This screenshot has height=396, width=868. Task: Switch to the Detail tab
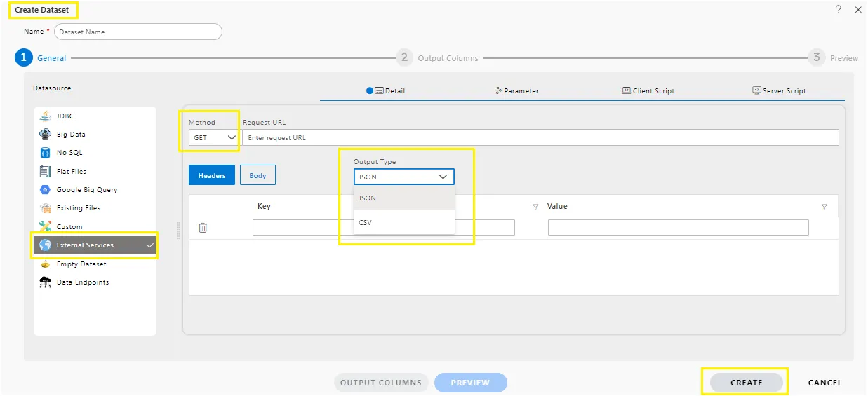386,90
